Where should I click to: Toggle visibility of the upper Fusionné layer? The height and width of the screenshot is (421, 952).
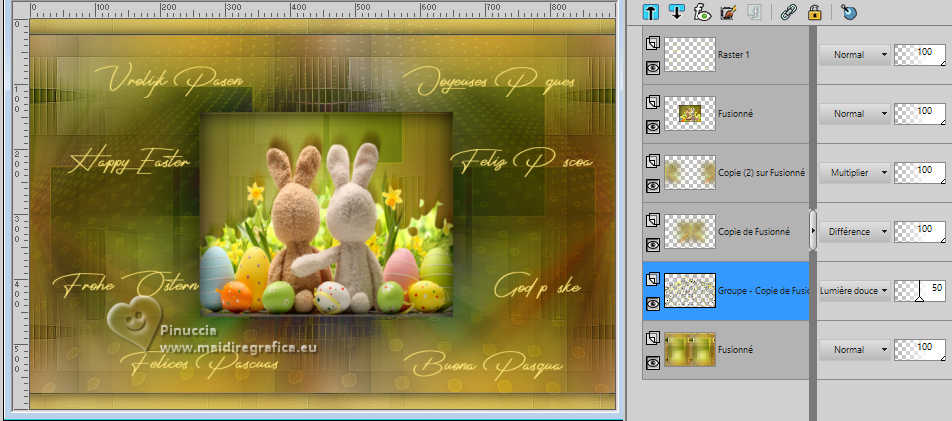click(x=653, y=127)
